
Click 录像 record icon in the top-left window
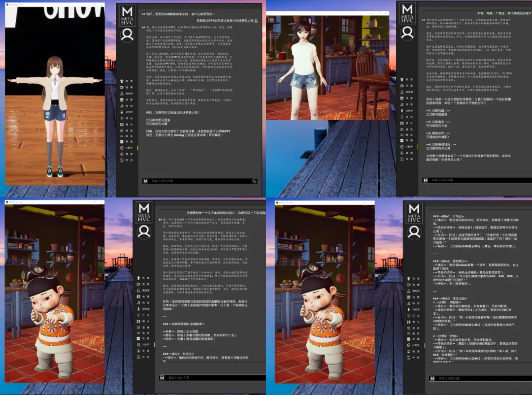pyautogui.click(x=122, y=87)
